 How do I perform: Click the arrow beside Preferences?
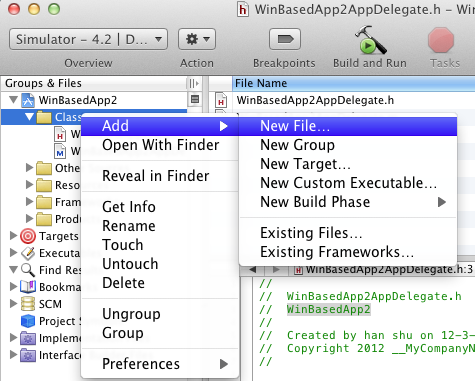point(224,364)
